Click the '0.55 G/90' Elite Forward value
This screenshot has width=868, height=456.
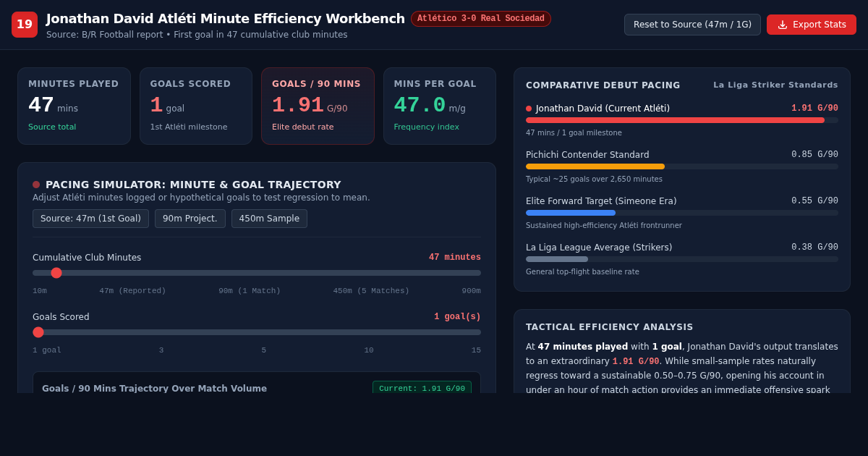pyautogui.click(x=814, y=201)
